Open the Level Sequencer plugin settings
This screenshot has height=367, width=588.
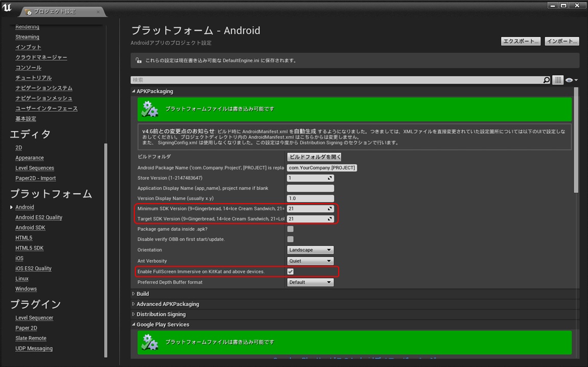pos(34,318)
